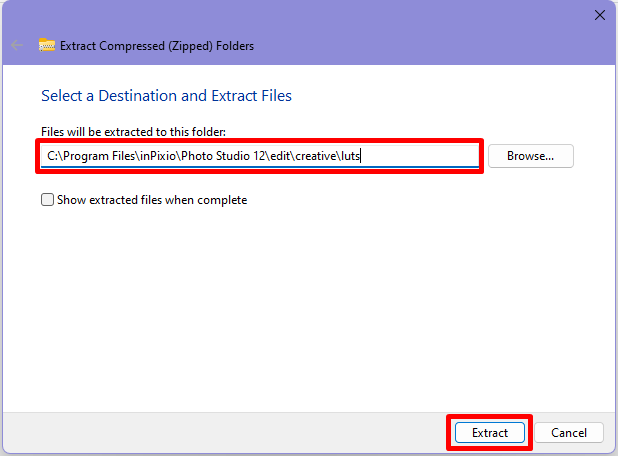This screenshot has height=456, width=618.
Task: Click the 'Extract Compressed (Zipped) Folders' title text
Action: coord(157,46)
